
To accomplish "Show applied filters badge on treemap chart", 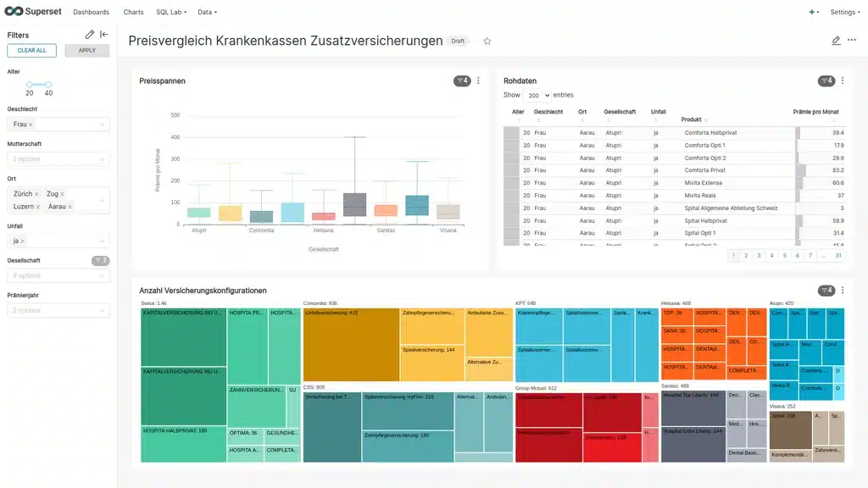I will 826,290.
